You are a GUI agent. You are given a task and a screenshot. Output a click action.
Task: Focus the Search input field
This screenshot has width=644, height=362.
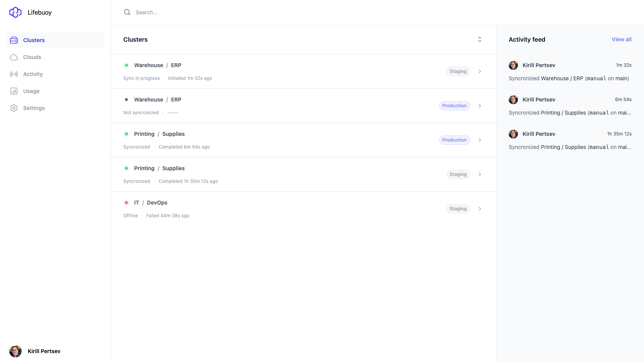(x=270, y=12)
